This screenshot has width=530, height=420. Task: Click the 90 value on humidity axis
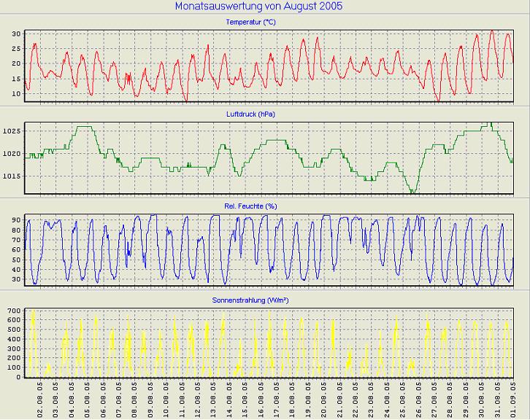17,219
